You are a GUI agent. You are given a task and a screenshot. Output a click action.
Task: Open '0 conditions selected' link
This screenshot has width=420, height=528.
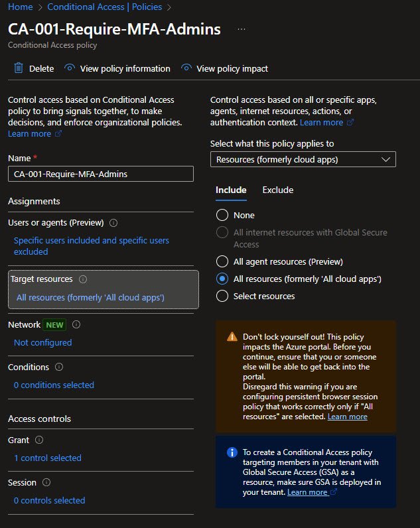(x=54, y=385)
